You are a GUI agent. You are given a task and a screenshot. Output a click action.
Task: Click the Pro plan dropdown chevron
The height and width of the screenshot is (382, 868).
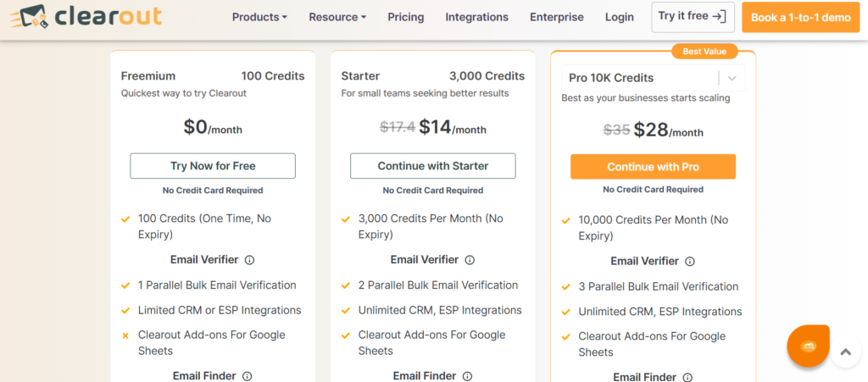pyautogui.click(x=732, y=78)
